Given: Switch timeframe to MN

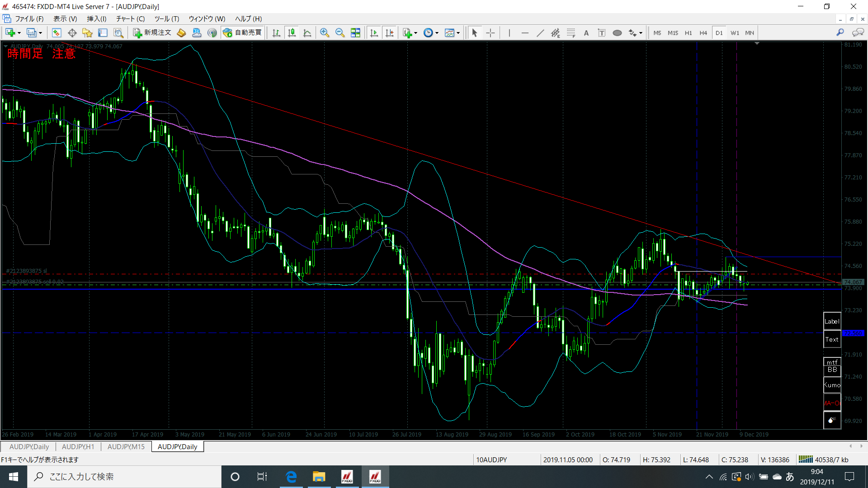Looking at the screenshot, I should pyautogui.click(x=750, y=33).
